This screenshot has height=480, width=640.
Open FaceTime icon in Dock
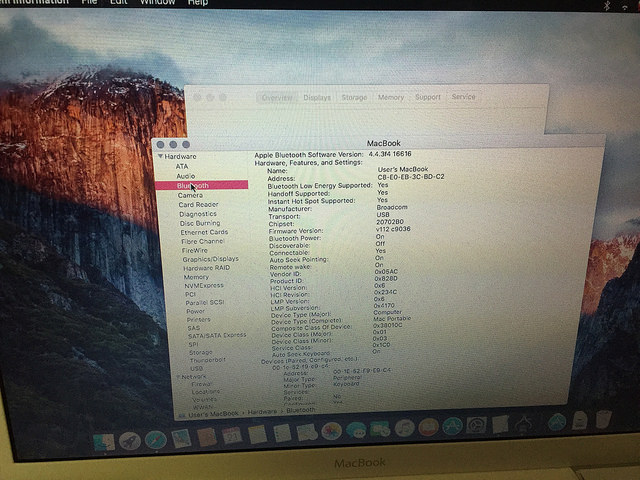380,429
